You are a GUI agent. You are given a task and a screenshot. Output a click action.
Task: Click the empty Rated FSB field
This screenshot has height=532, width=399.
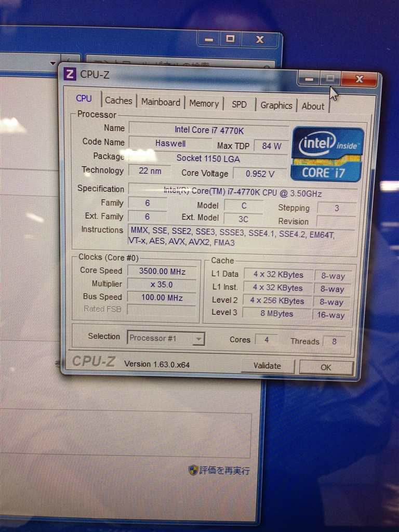coord(162,310)
